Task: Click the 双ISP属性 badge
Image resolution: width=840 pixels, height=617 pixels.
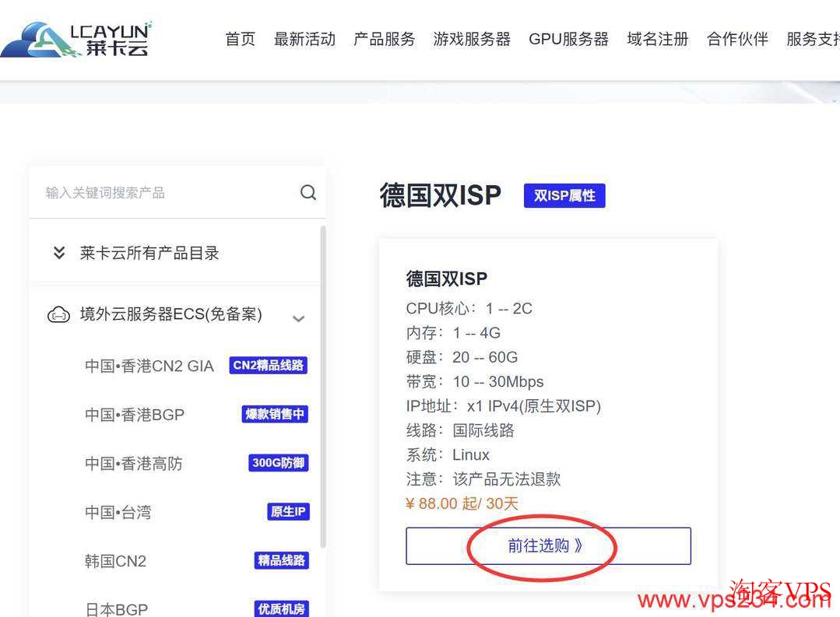Action: tap(564, 195)
